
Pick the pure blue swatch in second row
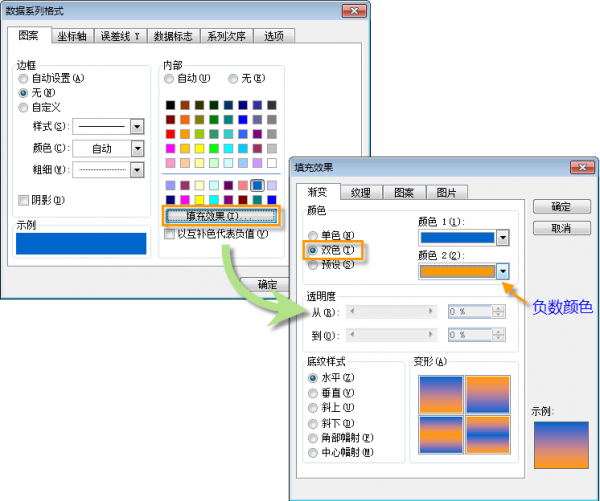(243, 119)
